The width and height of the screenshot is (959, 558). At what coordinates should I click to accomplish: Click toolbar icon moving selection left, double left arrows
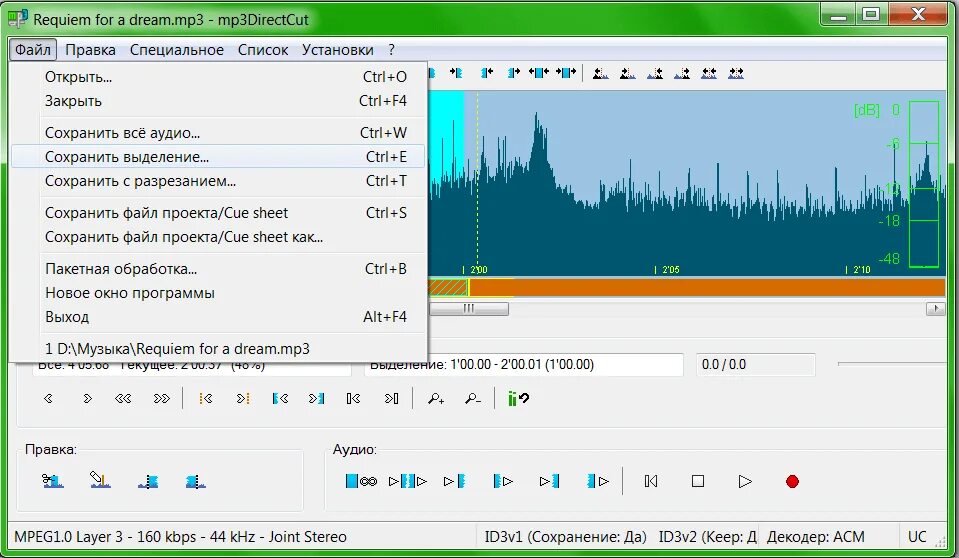pos(539,73)
